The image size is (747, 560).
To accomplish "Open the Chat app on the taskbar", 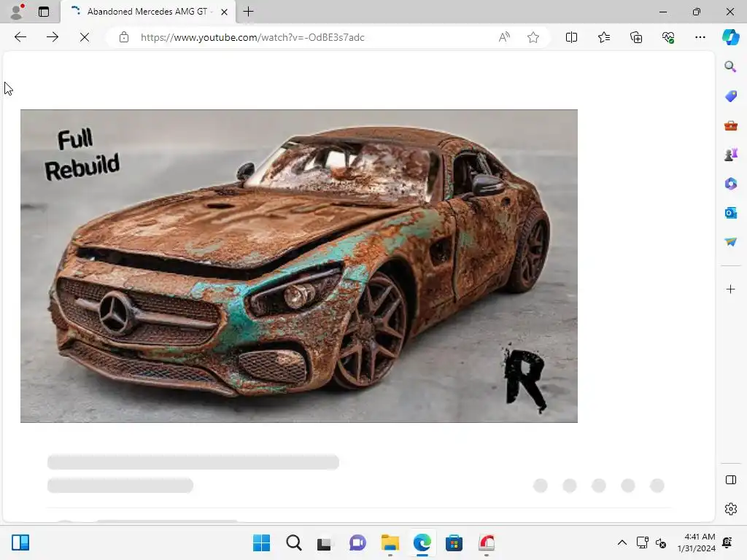I will point(357,542).
